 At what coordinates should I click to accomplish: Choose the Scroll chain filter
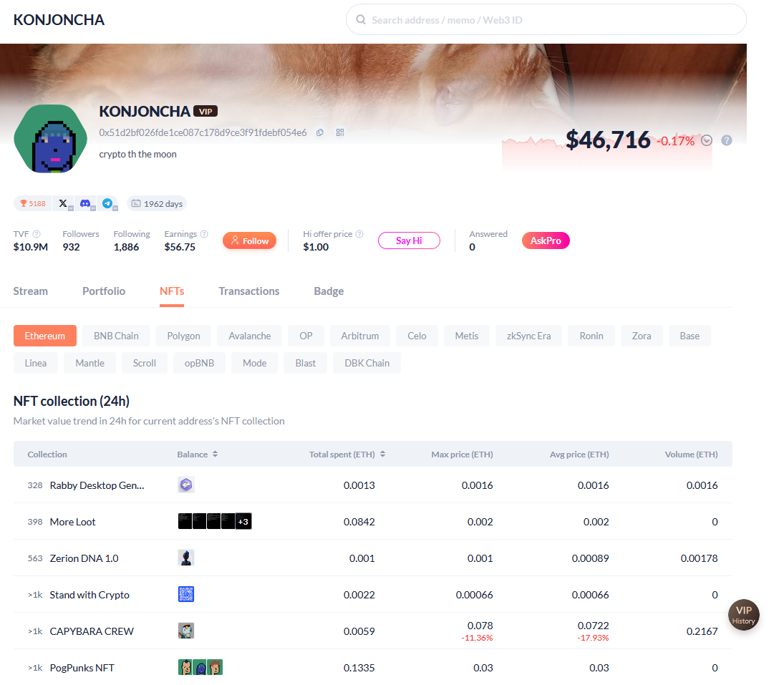(145, 363)
